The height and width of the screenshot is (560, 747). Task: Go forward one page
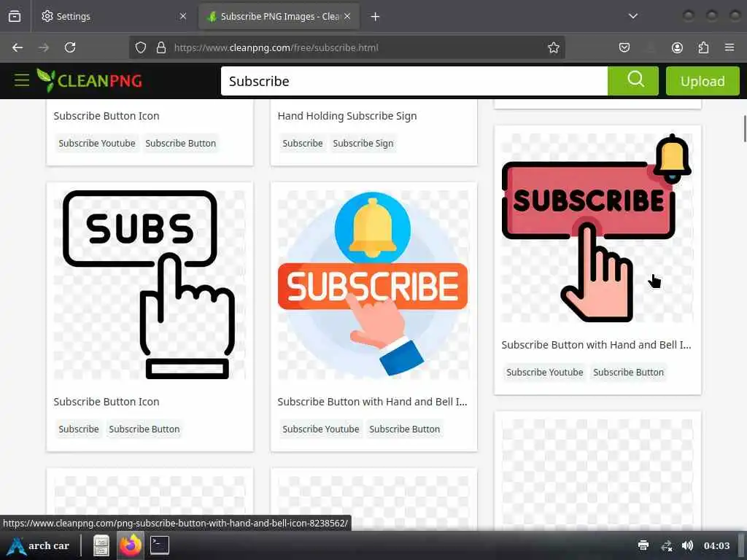[44, 47]
